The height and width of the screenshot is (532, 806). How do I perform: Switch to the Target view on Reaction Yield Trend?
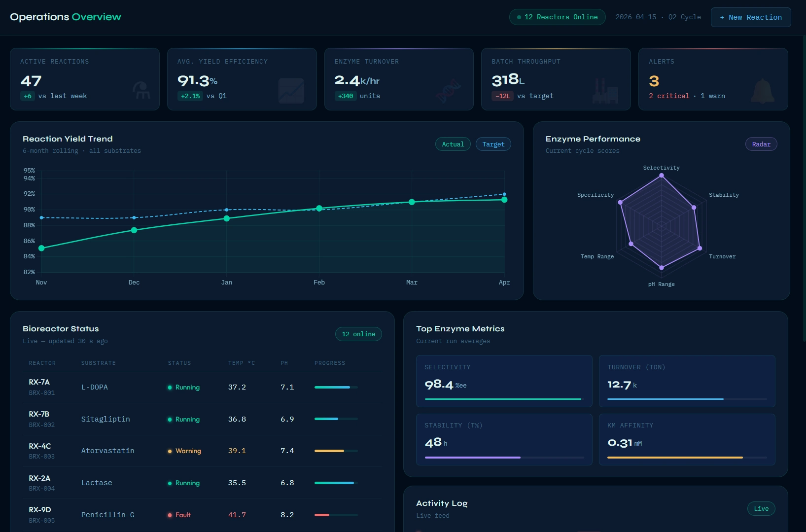[493, 144]
